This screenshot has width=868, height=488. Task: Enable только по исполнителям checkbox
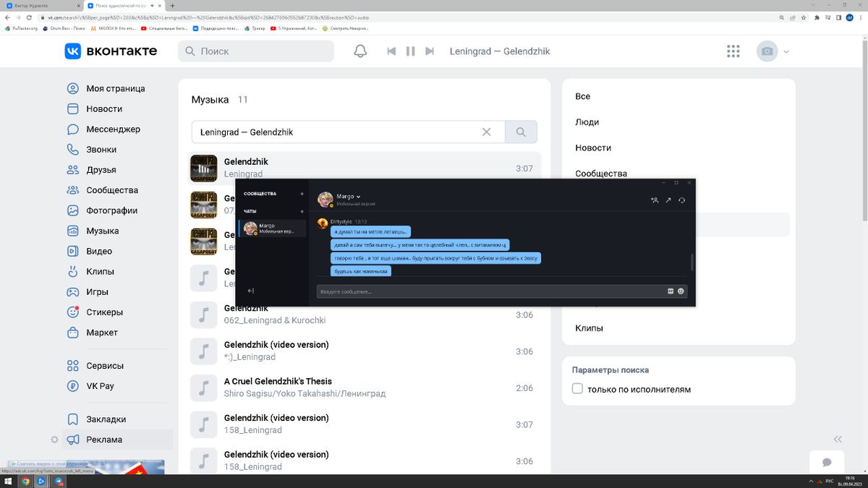click(577, 389)
